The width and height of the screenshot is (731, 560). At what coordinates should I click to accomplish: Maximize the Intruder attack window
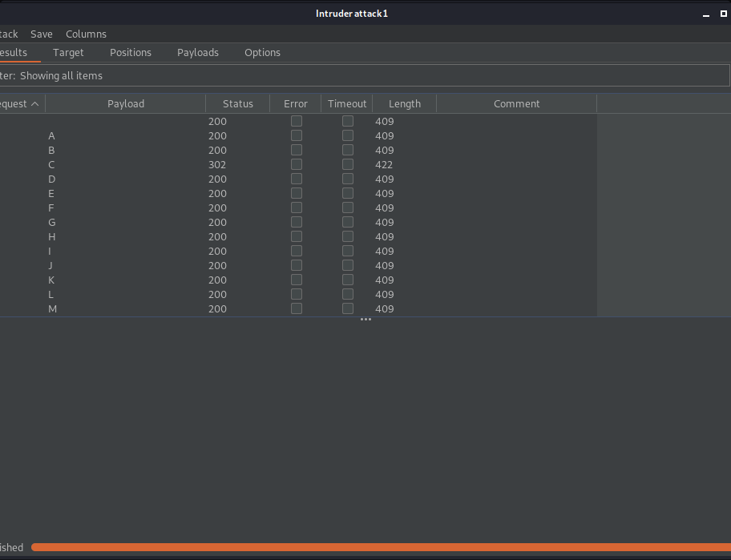click(x=724, y=14)
